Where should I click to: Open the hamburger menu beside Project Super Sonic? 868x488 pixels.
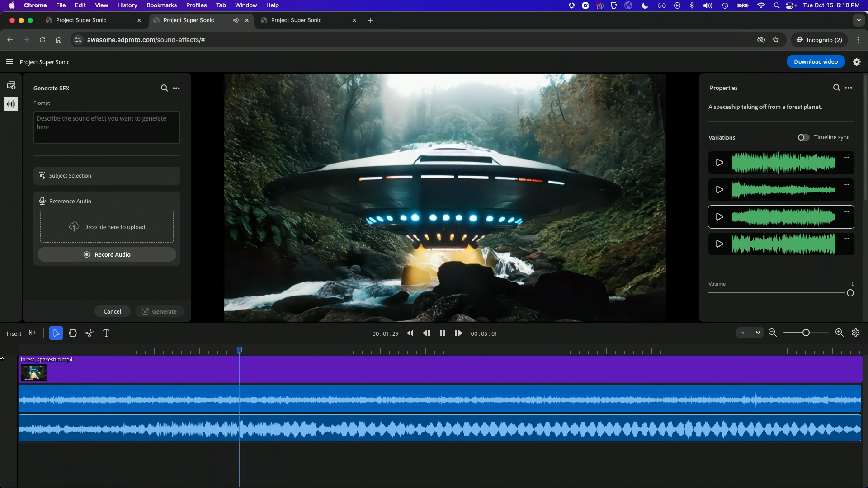tap(9, 62)
